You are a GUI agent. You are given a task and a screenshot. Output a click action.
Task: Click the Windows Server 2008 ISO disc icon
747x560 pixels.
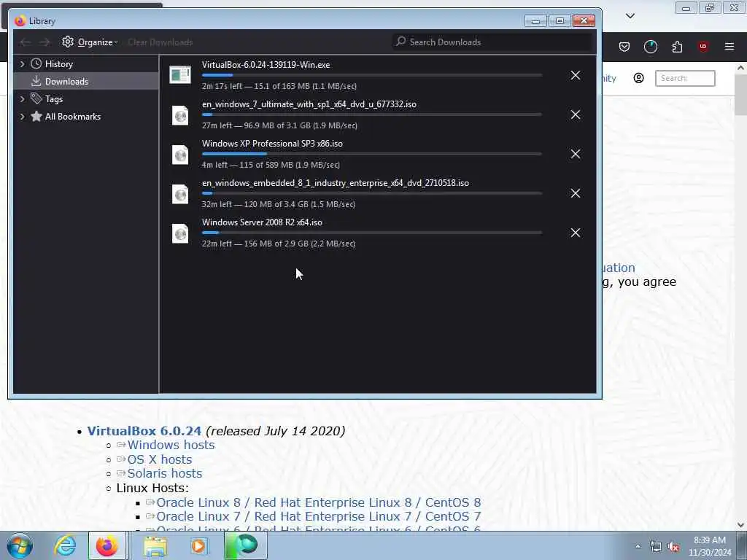coord(180,233)
